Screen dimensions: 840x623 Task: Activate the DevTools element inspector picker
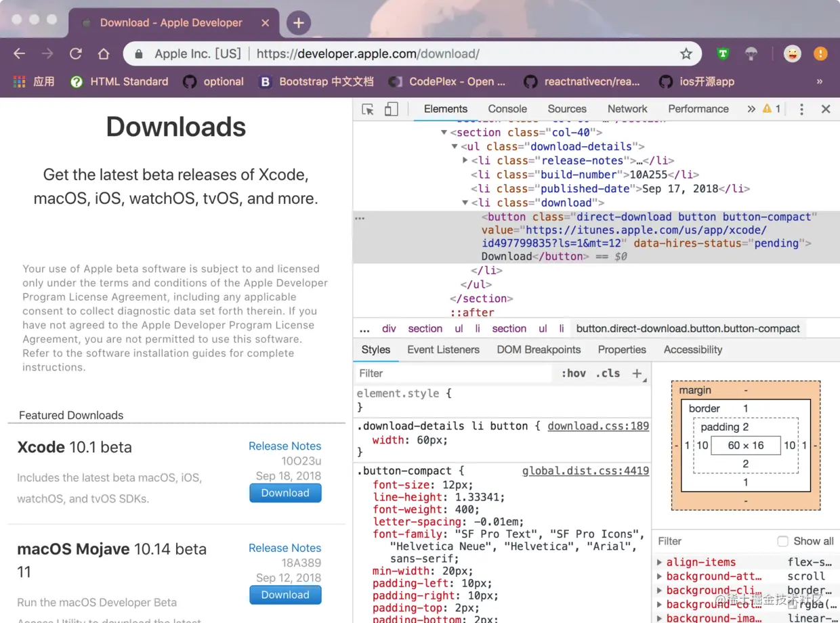click(x=368, y=109)
